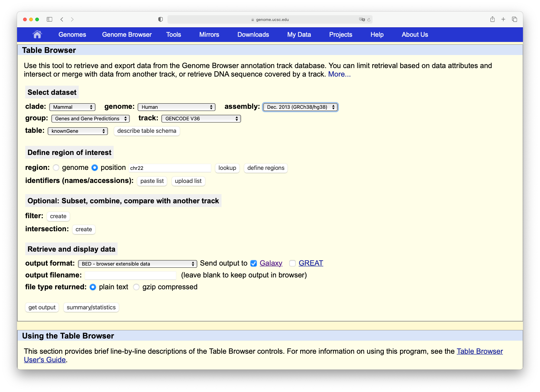Image resolution: width=540 pixels, height=392 pixels.
Task: Reload the page icon
Action: pos(369,20)
